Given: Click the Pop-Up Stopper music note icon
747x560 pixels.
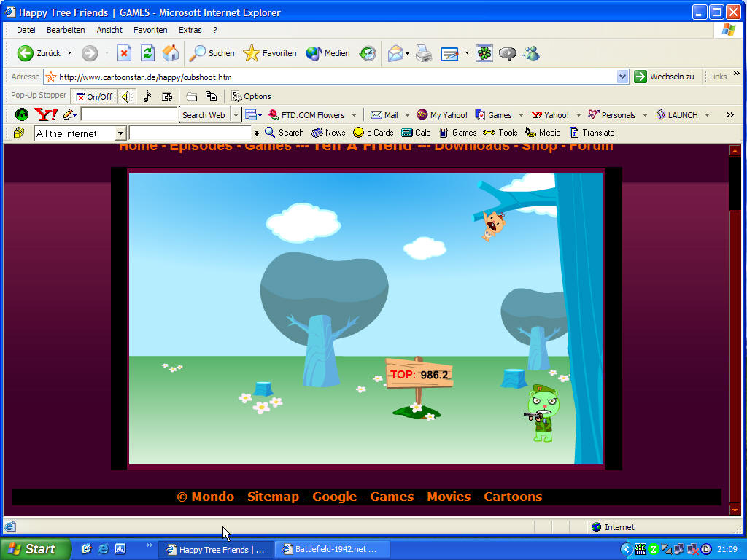Looking at the screenshot, I should (147, 97).
